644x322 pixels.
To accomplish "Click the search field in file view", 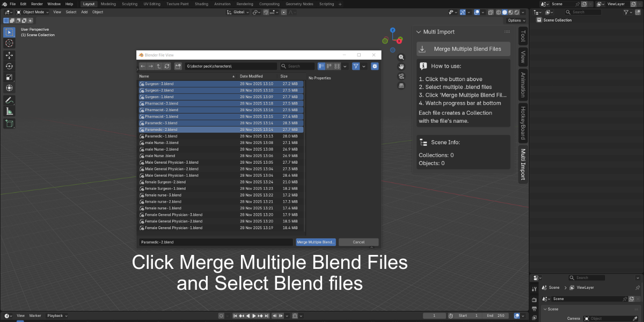I will tap(297, 66).
